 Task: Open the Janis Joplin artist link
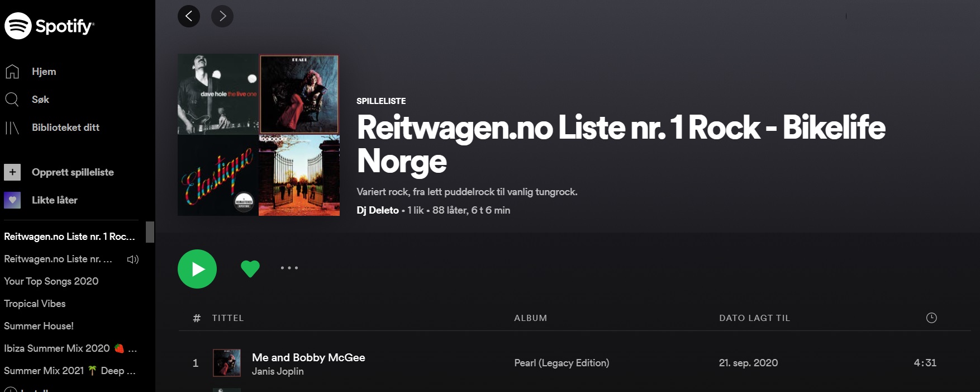click(x=278, y=371)
